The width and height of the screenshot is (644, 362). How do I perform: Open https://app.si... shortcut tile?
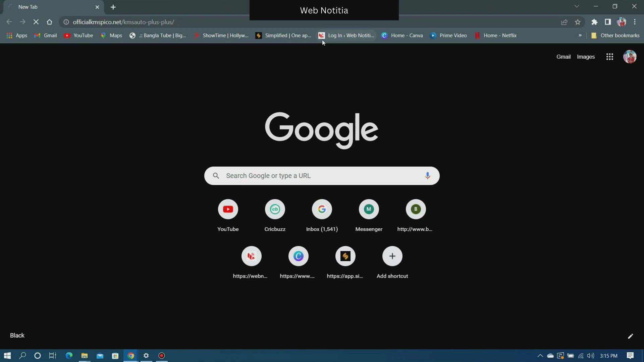coord(345,262)
